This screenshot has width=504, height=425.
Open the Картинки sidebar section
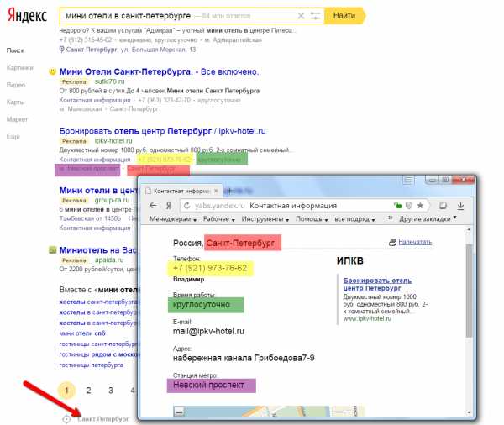20,67
